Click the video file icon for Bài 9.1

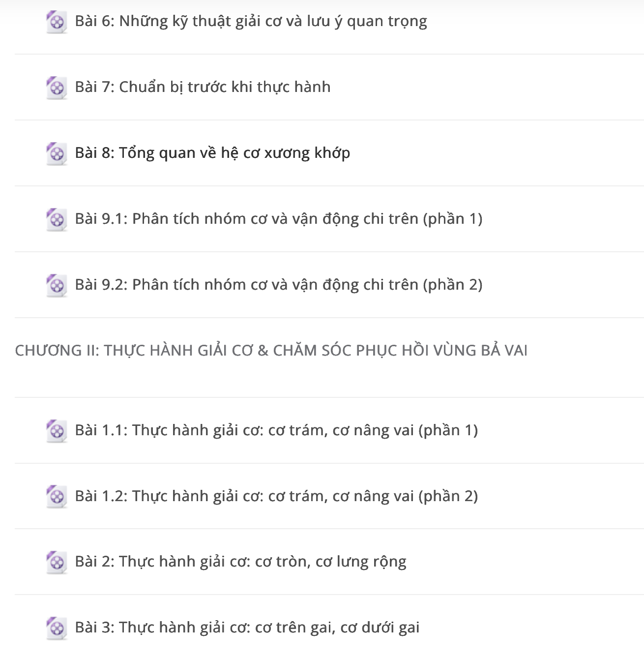[57, 220]
